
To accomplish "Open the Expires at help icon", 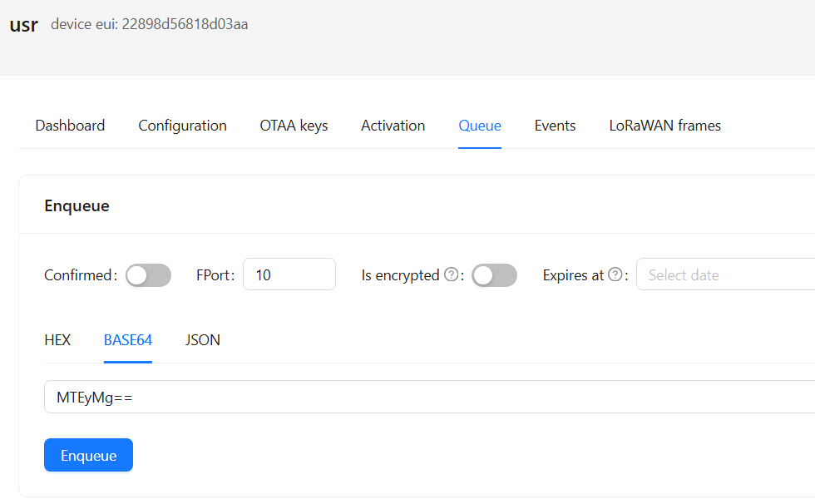I will point(615,274).
